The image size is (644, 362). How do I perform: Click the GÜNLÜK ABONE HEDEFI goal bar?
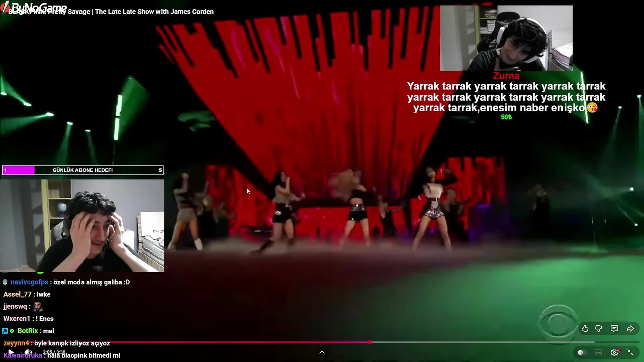(x=83, y=170)
